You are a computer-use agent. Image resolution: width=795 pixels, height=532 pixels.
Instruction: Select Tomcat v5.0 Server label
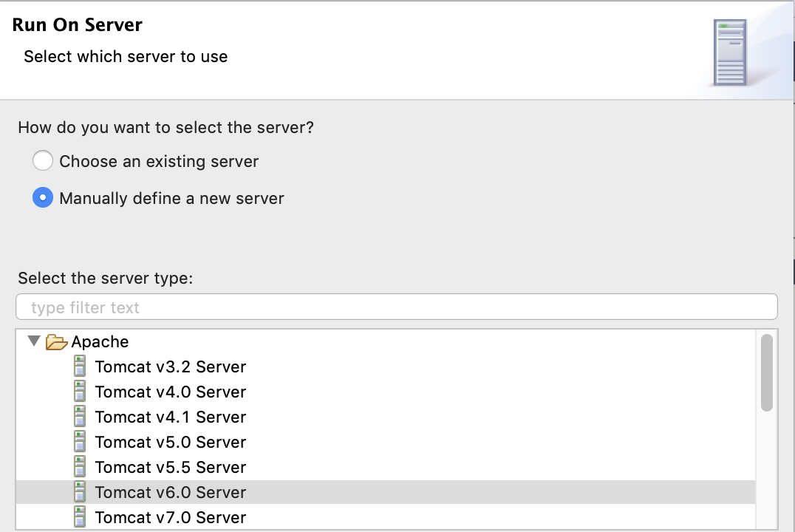171,442
